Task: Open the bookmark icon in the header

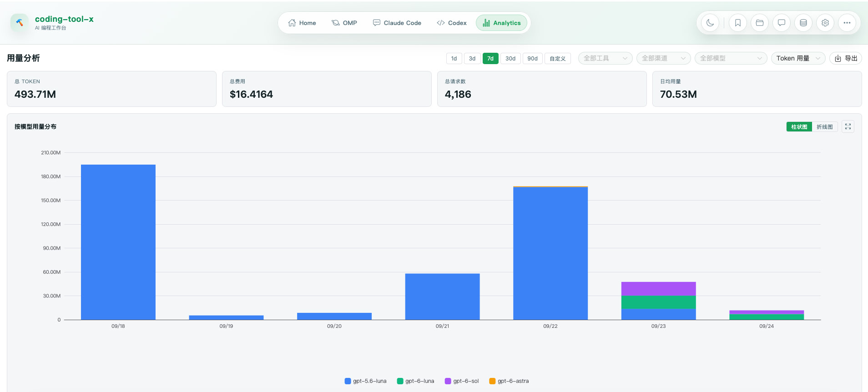Action: [738, 23]
